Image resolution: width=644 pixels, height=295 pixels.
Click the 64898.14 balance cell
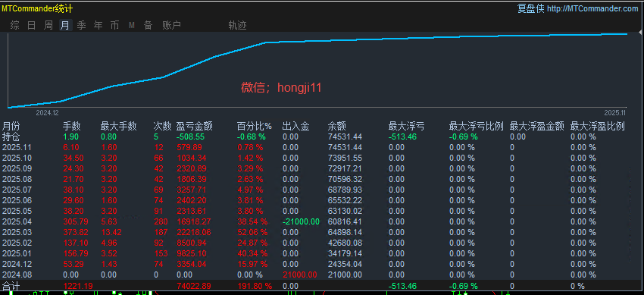pos(345,232)
